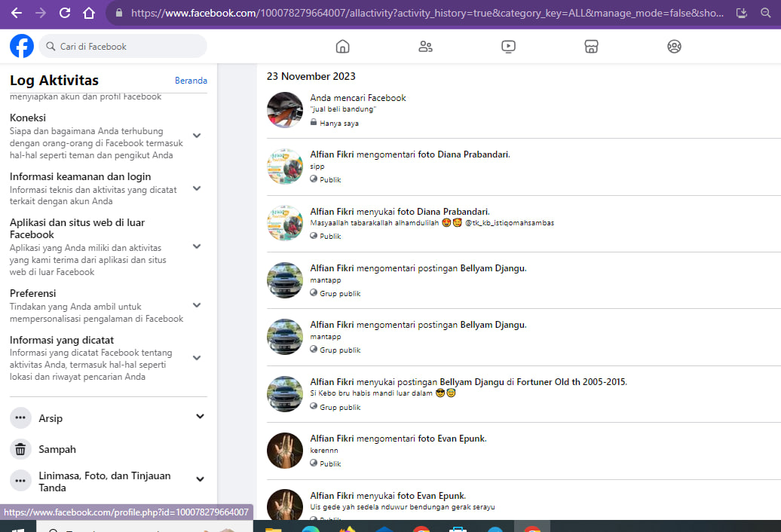This screenshot has width=781, height=532.
Task: Select Linimasa, Foto, dan Tinjauan Tanda label
Action: point(105,482)
